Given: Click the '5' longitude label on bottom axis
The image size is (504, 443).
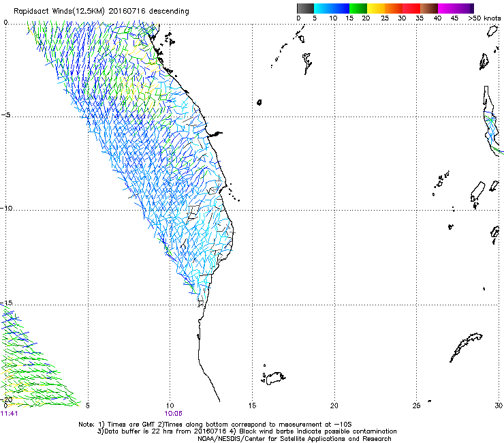Looking at the screenshot, I should pos(87,406).
